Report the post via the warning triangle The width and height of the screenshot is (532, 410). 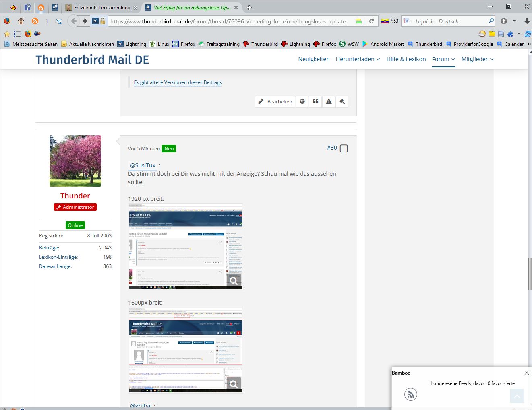click(329, 101)
